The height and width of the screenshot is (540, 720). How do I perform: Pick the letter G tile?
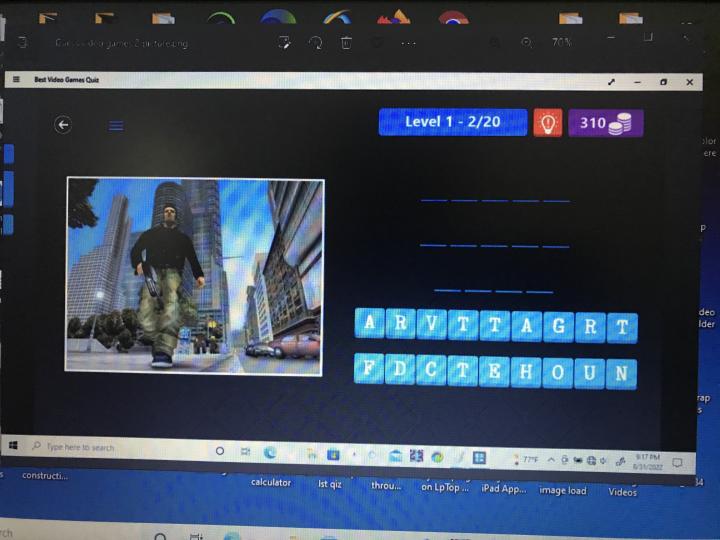558,326
